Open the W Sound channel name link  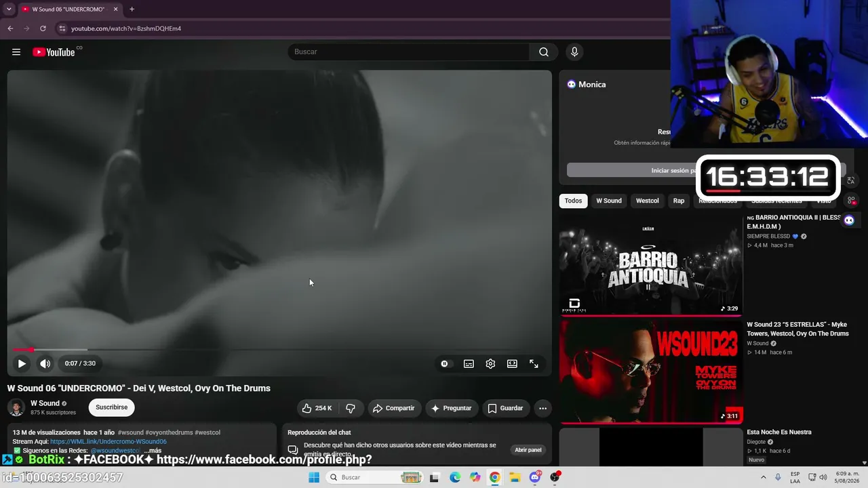pos(45,403)
